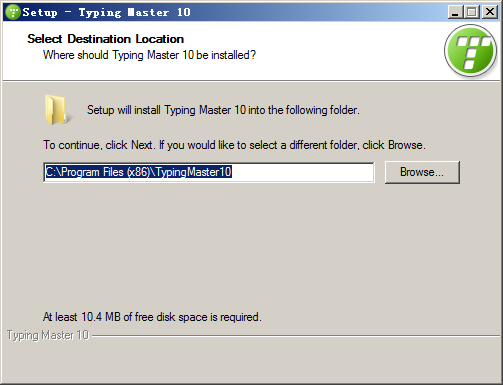The width and height of the screenshot is (503, 385).
Task: Open the Browse... folder dialog
Action: (422, 172)
